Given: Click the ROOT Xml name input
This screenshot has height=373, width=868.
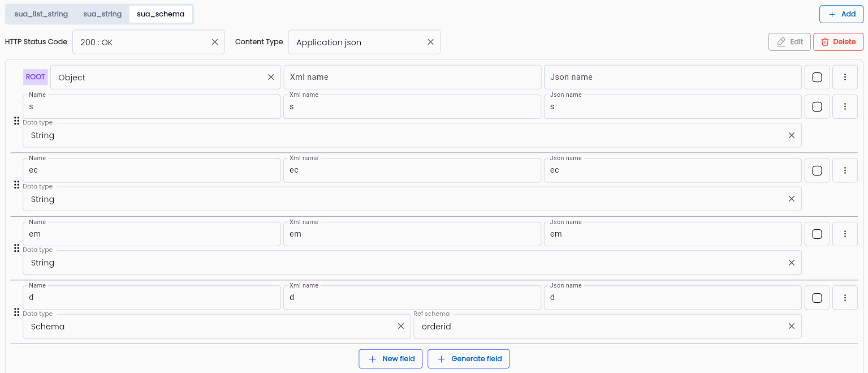Looking at the screenshot, I should pyautogui.click(x=412, y=77).
